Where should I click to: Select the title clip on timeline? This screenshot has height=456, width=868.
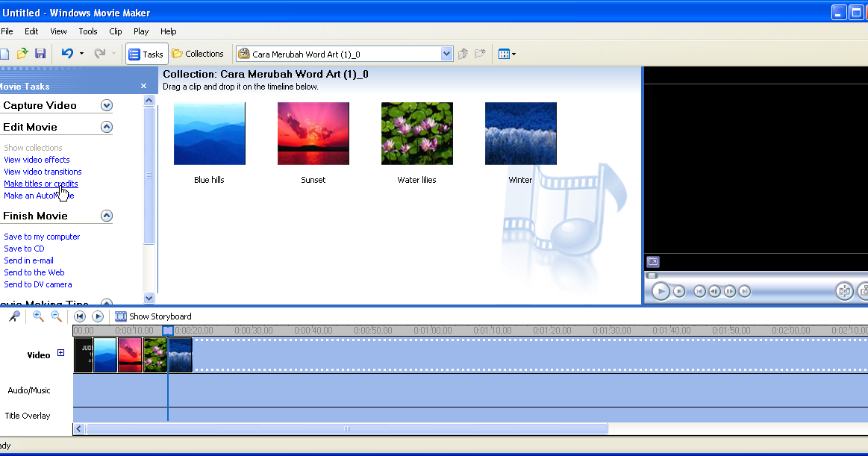coord(83,355)
